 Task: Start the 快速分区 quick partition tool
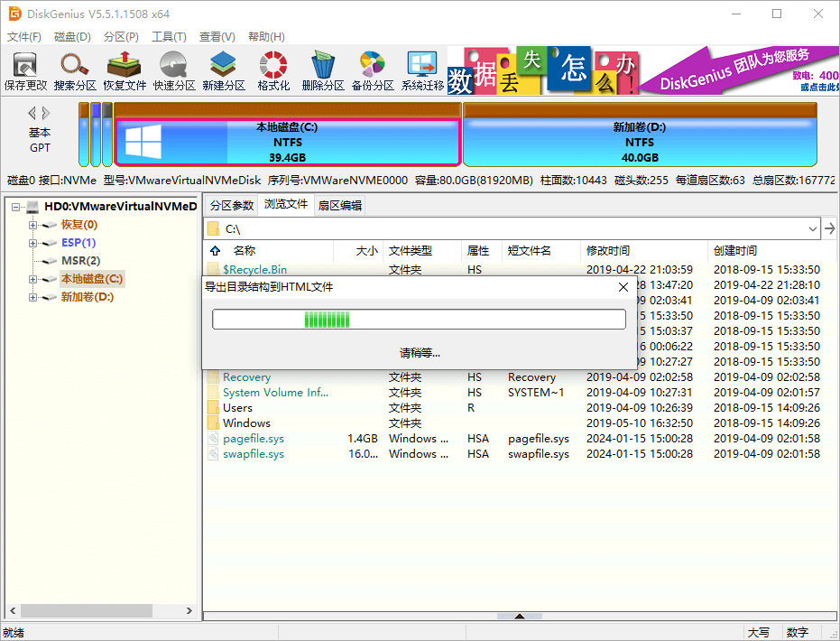pos(174,70)
